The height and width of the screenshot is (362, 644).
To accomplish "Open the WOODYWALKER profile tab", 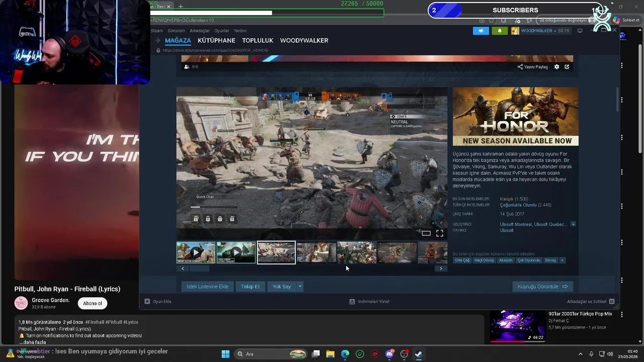I will pos(304,40).
